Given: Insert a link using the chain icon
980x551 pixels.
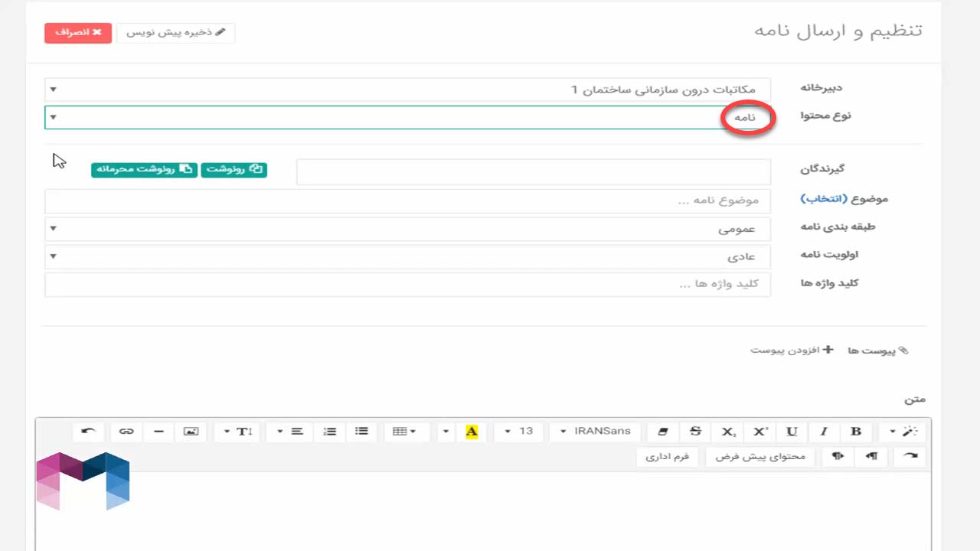Looking at the screenshot, I should click(126, 432).
